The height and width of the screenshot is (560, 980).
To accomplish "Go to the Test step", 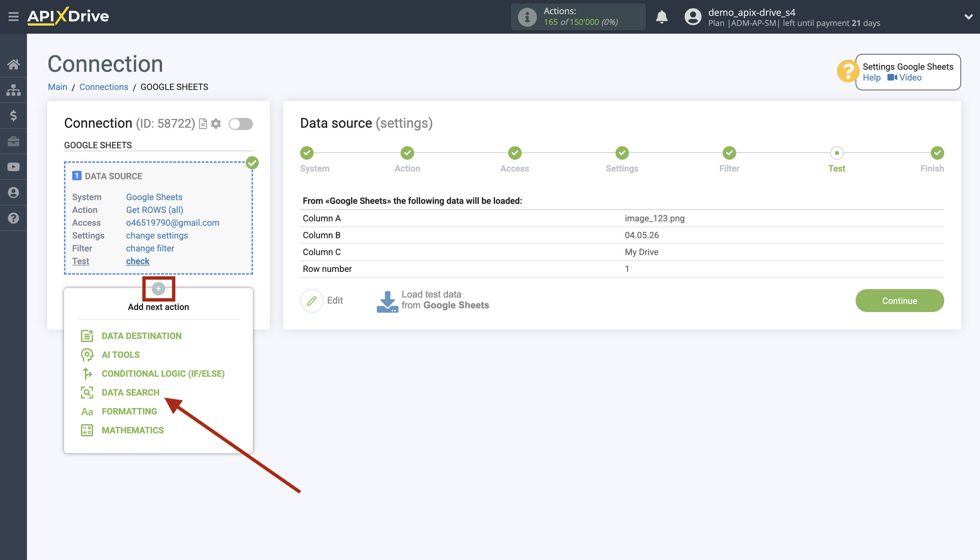I will click(837, 153).
